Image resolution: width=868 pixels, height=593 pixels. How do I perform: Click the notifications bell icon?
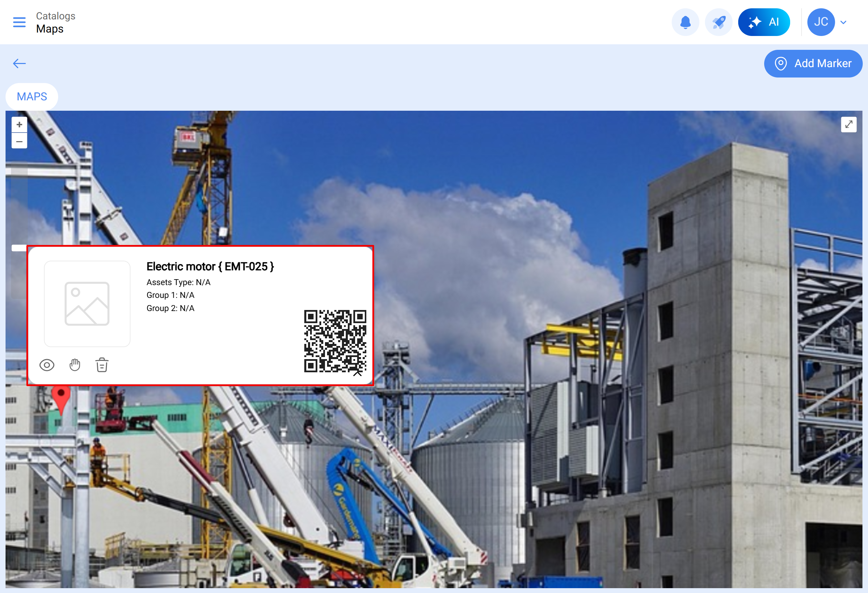pos(685,22)
